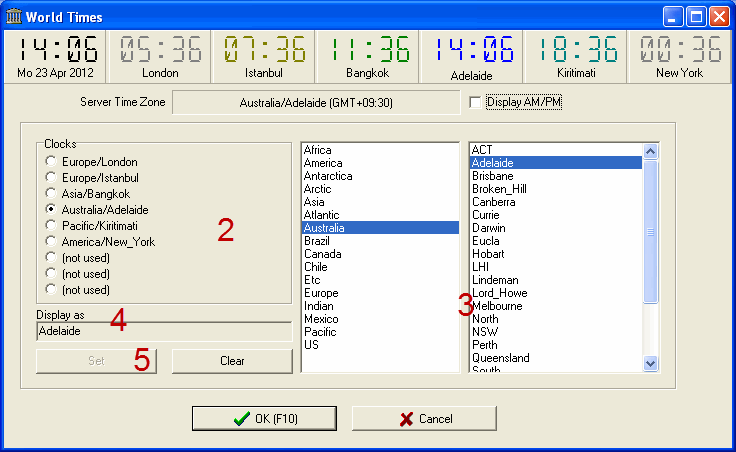
Task: Select Queensland in the city list
Action: coord(556,358)
